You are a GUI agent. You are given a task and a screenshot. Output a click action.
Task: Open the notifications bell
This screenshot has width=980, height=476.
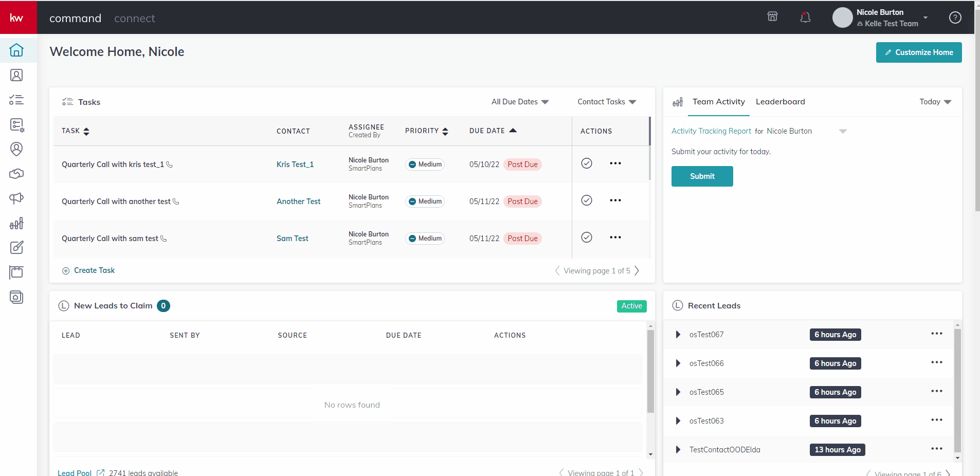coord(805,17)
